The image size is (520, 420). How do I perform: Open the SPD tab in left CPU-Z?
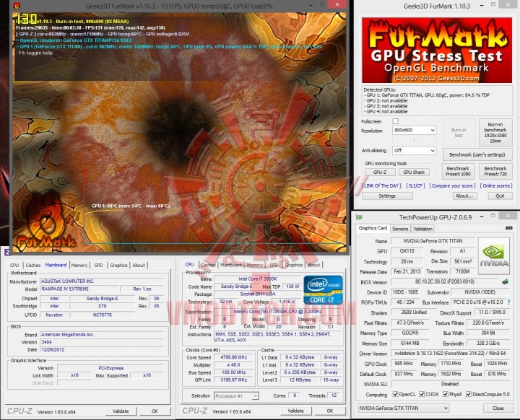pos(98,265)
